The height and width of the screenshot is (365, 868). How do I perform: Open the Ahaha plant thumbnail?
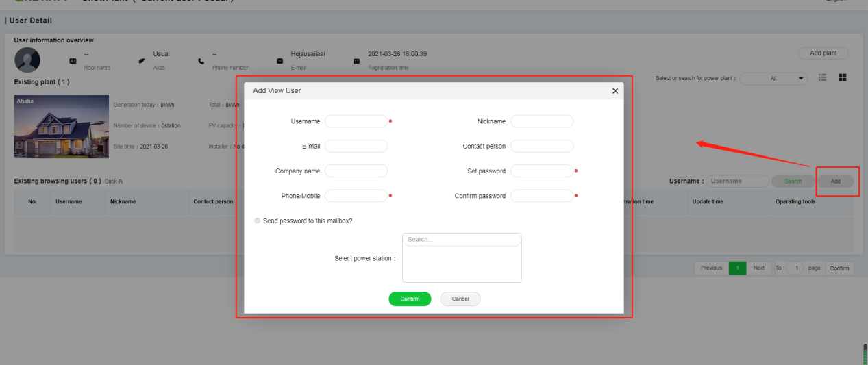click(x=61, y=126)
